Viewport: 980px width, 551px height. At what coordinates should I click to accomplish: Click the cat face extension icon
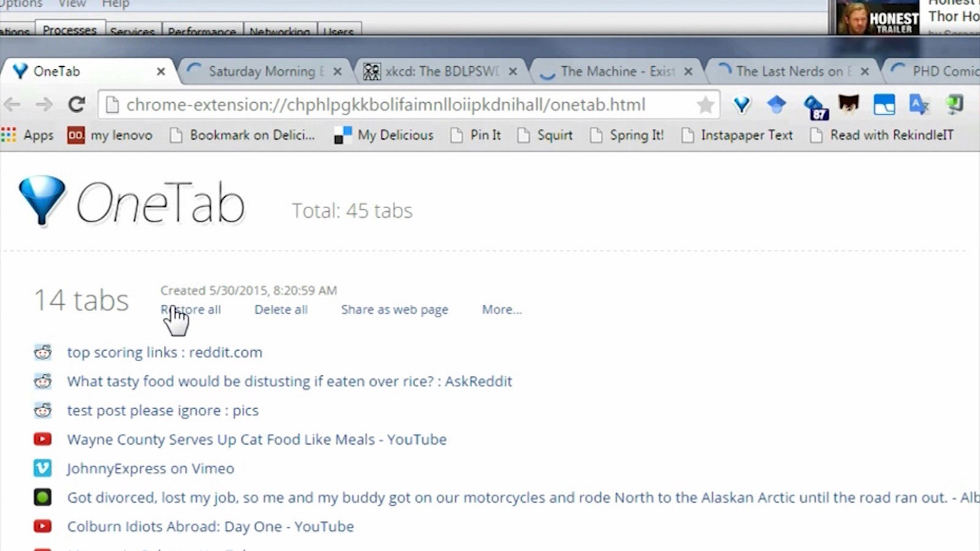pos(848,105)
